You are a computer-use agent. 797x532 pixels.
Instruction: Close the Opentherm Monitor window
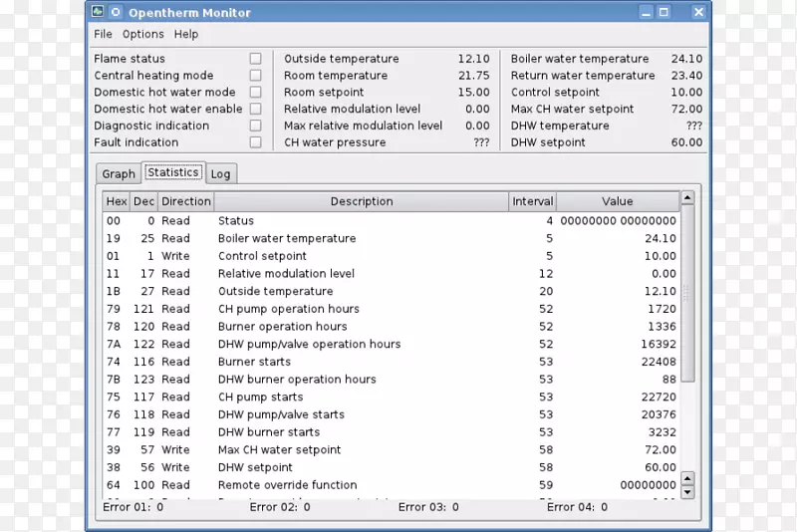pyautogui.click(x=697, y=13)
